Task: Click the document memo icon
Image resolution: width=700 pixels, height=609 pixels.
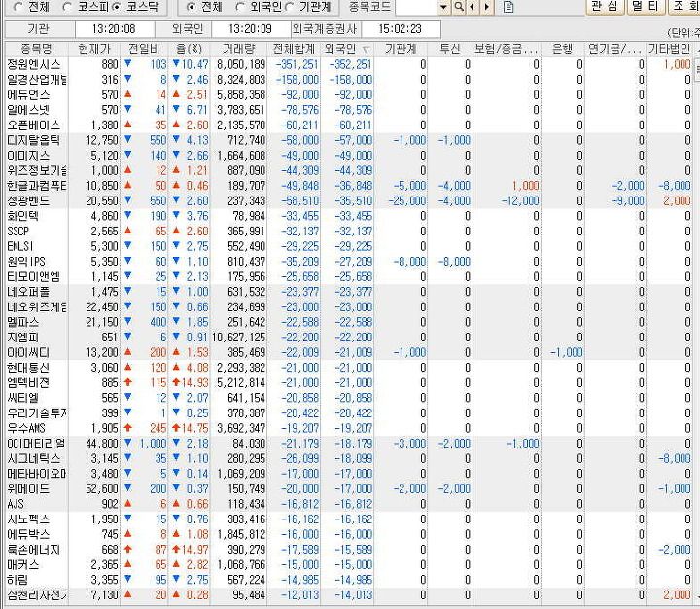Action: tap(508, 7)
